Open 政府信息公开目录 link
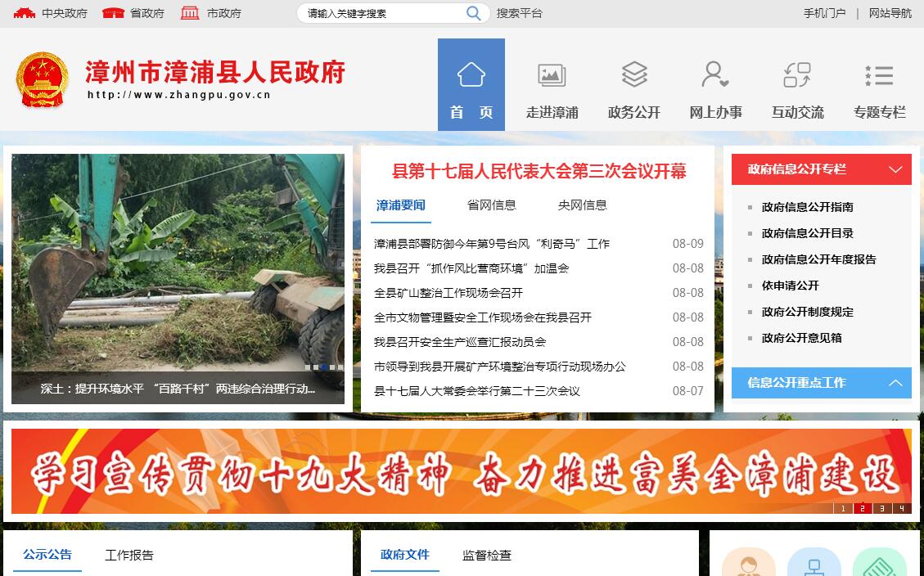Image resolution: width=924 pixels, height=576 pixels. (807, 233)
